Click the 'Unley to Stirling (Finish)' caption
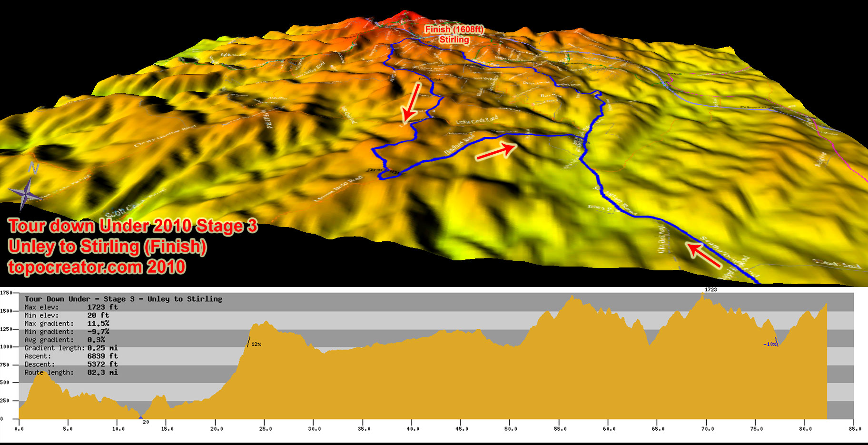868x445 pixels. point(107,247)
